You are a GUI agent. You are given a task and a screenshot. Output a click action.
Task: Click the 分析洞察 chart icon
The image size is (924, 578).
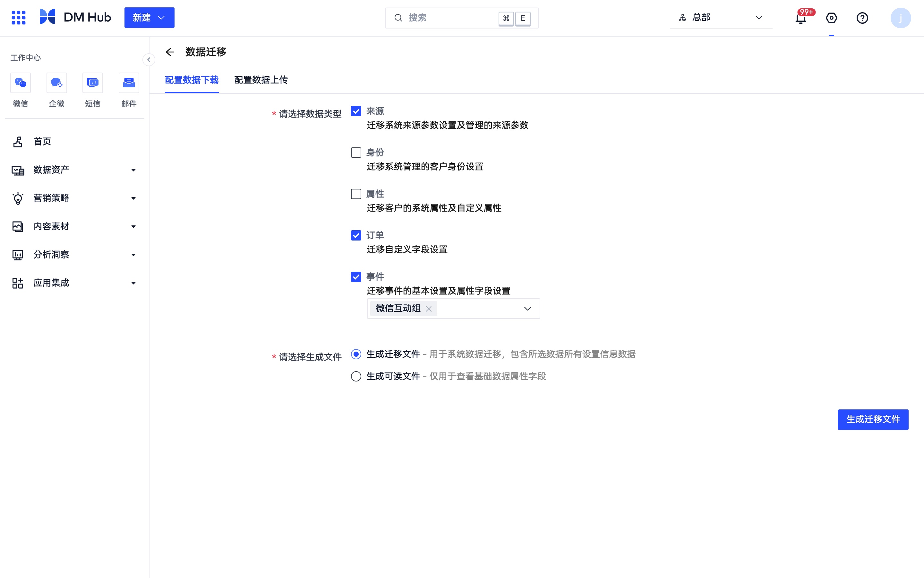(x=18, y=255)
